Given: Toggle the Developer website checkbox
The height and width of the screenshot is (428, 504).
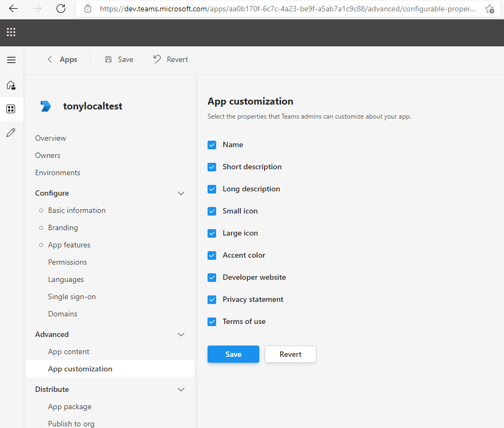Looking at the screenshot, I should point(212,278).
